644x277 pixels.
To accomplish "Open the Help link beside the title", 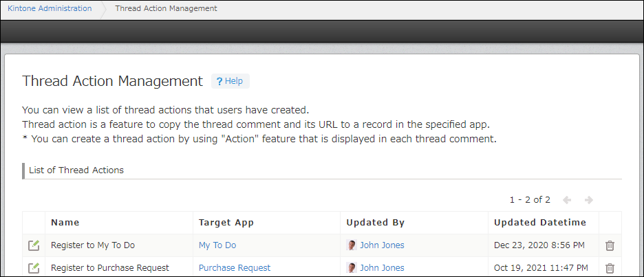I will [230, 81].
